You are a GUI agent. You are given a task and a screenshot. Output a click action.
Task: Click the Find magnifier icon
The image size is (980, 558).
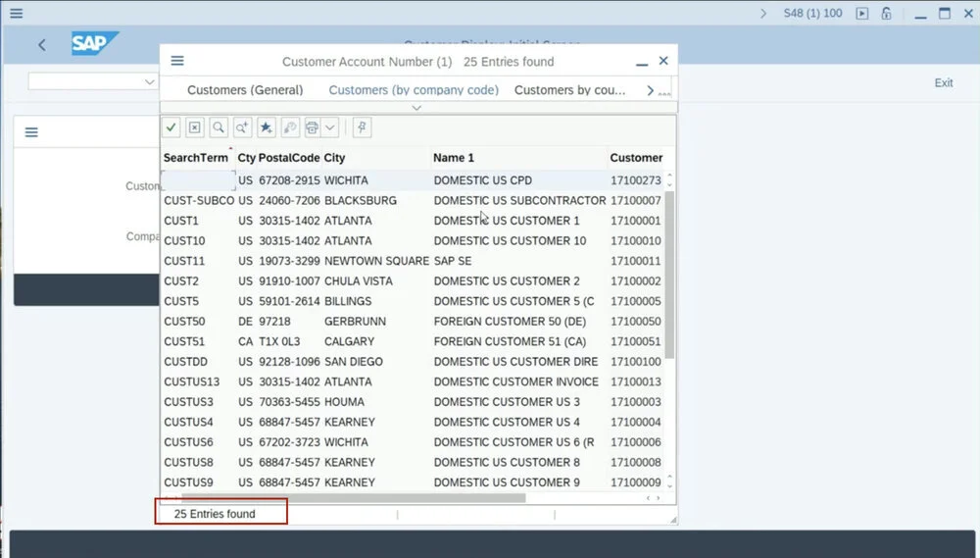tap(219, 127)
